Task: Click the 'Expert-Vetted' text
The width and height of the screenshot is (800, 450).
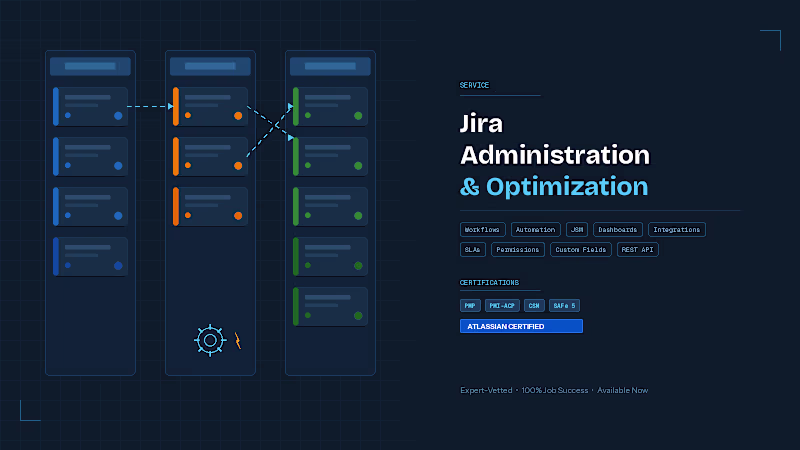Action: click(x=486, y=390)
